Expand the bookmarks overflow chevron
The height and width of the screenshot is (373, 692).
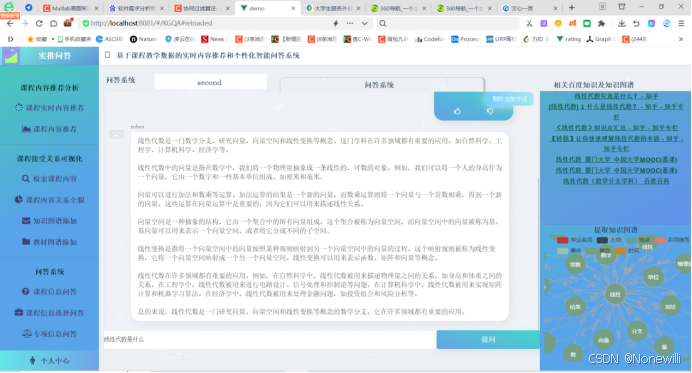[x=681, y=39]
